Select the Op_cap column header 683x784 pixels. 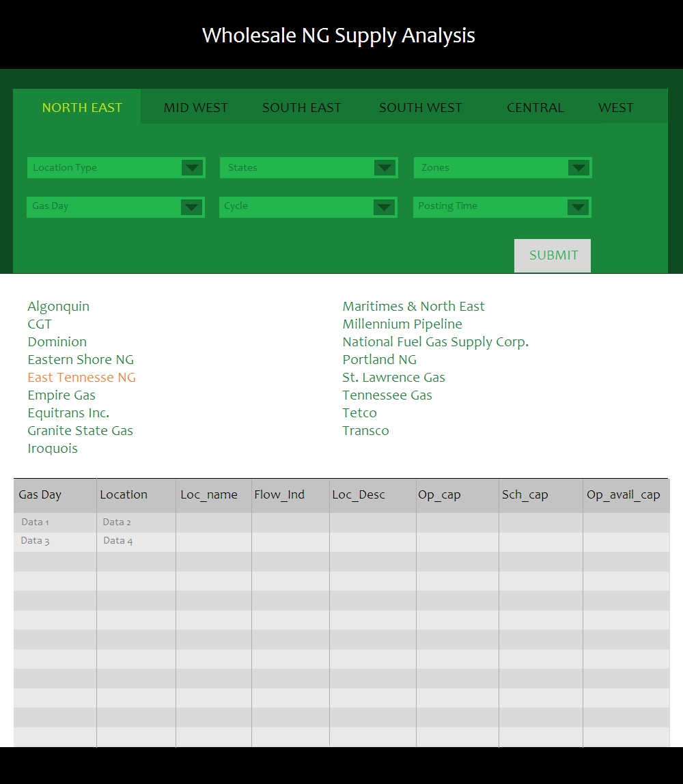point(457,496)
